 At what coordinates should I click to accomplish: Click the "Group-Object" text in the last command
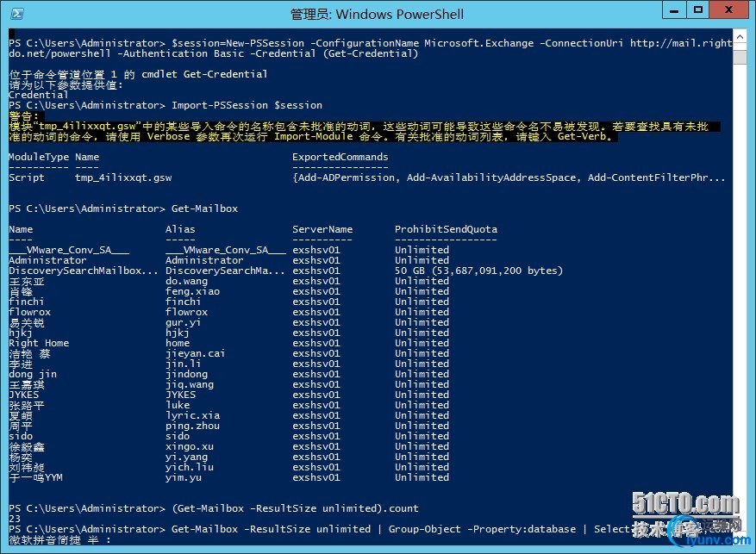pos(425,529)
